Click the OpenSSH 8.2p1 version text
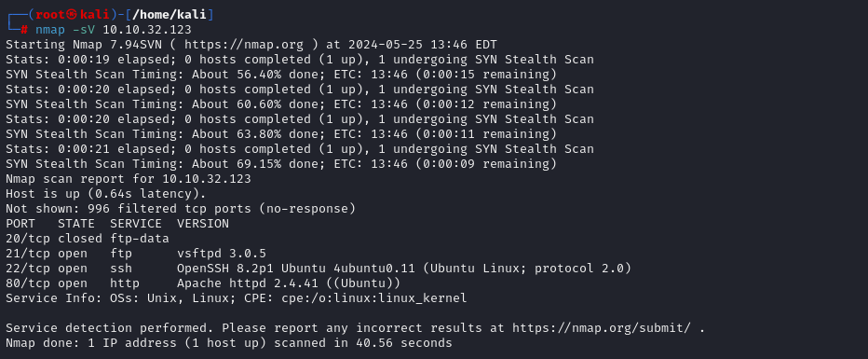This screenshot has height=359, width=868. tap(225, 269)
